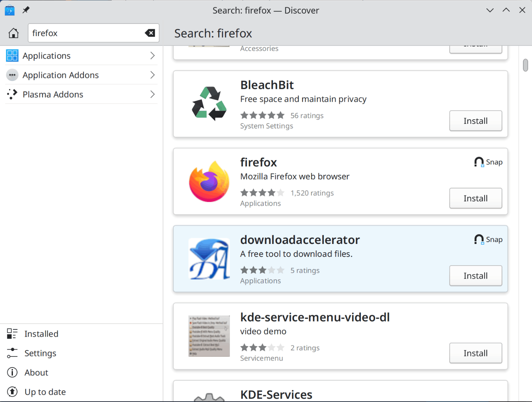Open the firefox app title
Screen dimensions: 532x402
pyautogui.click(x=258, y=162)
